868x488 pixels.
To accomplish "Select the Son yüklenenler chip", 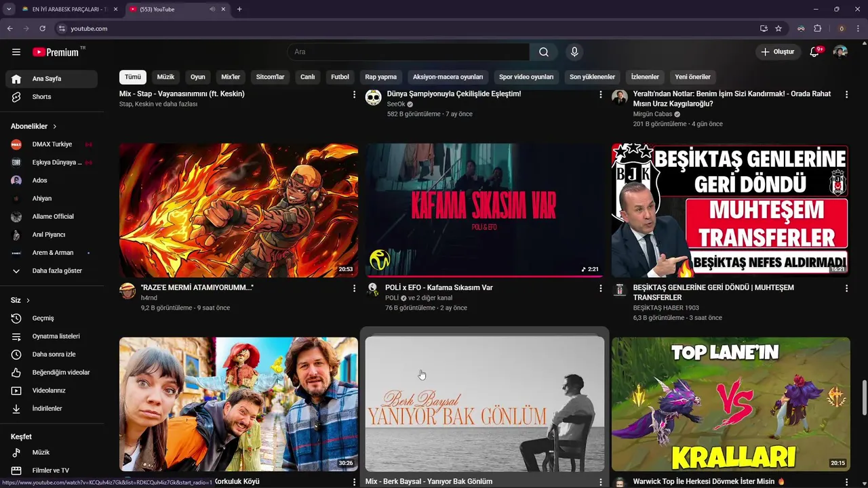I will pos(592,77).
